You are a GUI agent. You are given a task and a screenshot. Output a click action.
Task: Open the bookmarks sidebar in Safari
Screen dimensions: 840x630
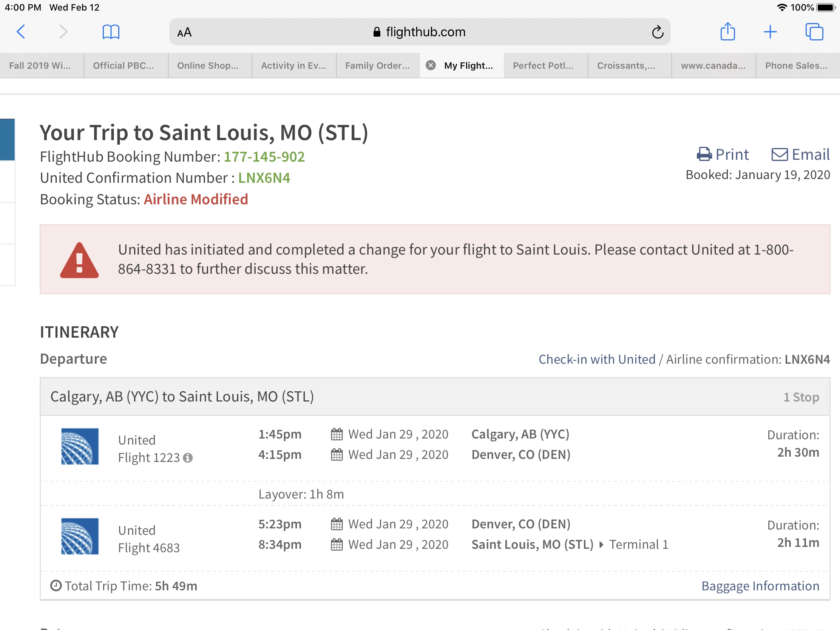point(111,31)
